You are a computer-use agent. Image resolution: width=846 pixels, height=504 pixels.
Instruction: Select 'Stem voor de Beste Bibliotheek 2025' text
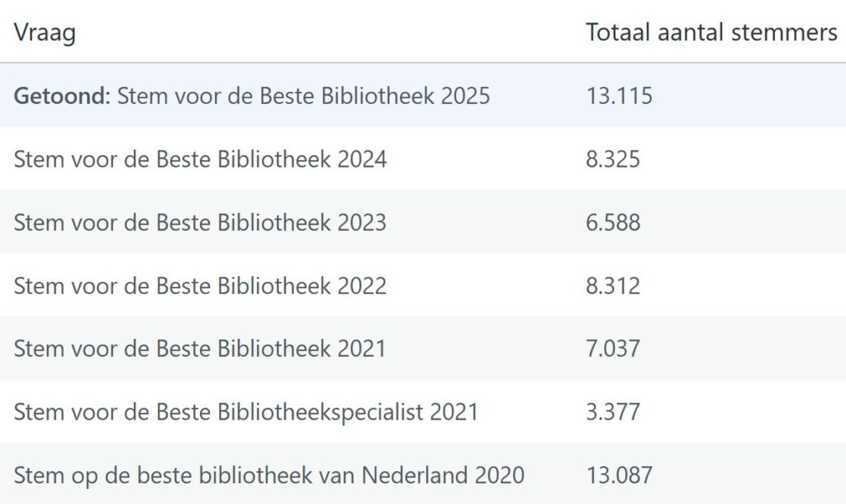(x=303, y=96)
